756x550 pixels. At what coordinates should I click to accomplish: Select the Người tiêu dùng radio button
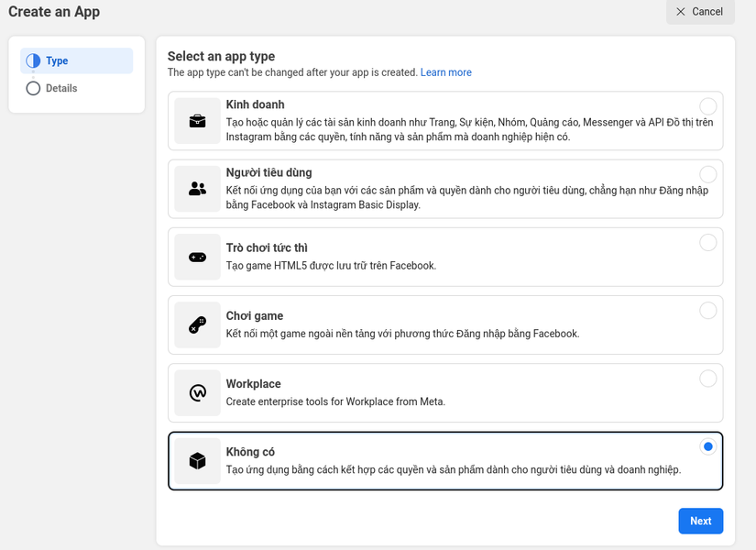[x=707, y=174]
